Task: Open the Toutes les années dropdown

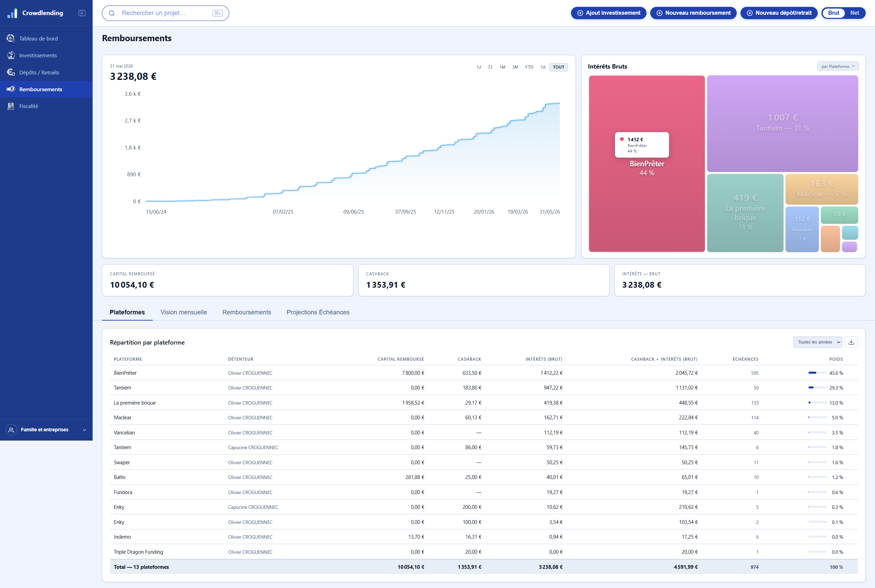Action: [x=817, y=342]
